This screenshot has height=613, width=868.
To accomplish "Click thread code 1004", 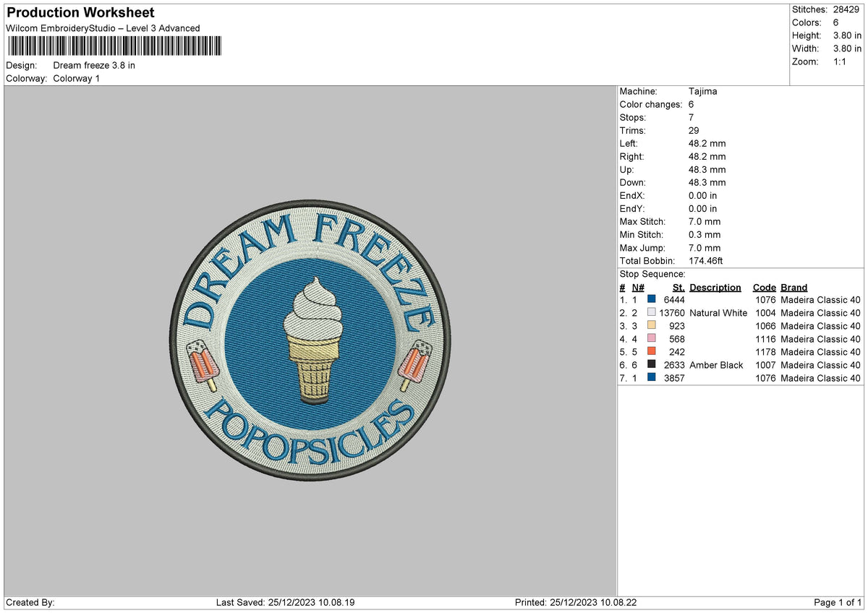I will click(x=765, y=313).
